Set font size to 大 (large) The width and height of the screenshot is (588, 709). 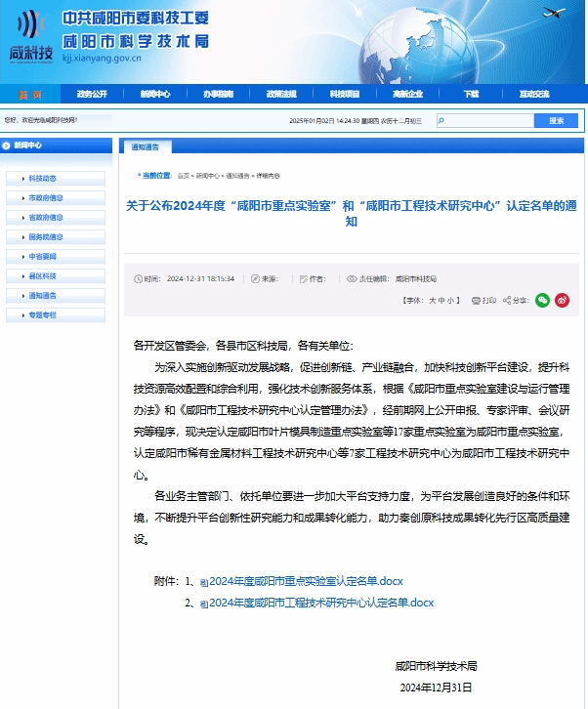coord(432,301)
